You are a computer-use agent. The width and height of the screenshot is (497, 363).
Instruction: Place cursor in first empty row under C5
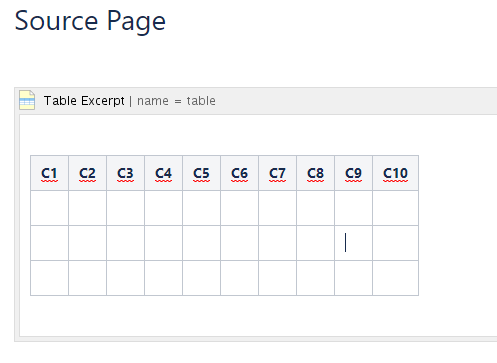pyautogui.click(x=201, y=208)
